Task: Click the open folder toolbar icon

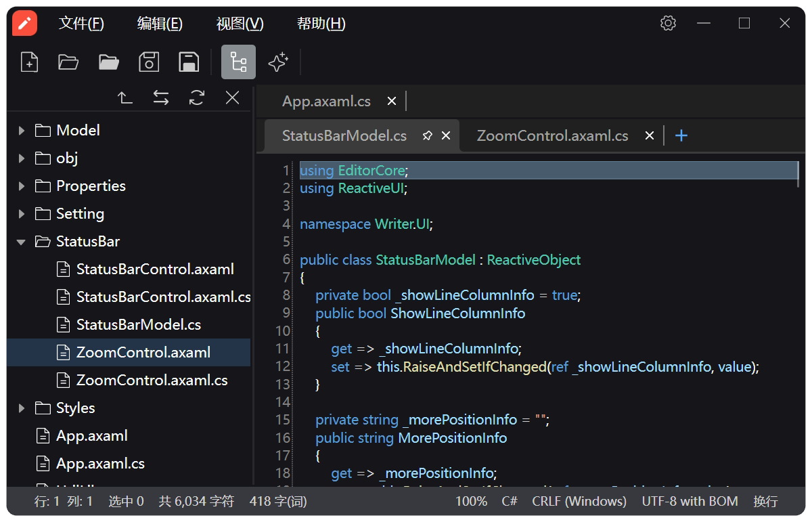Action: point(109,62)
